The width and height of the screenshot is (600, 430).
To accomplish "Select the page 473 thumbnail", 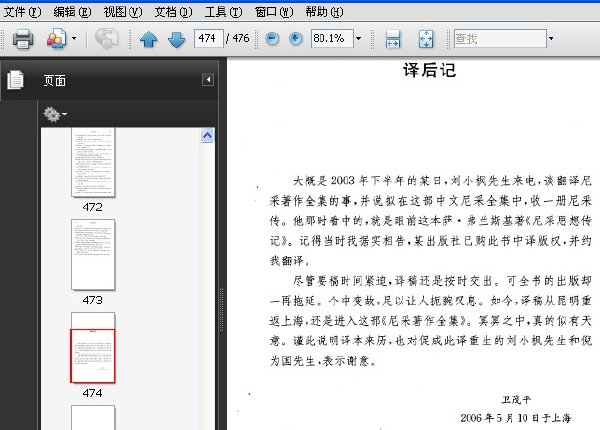I will click(93, 254).
